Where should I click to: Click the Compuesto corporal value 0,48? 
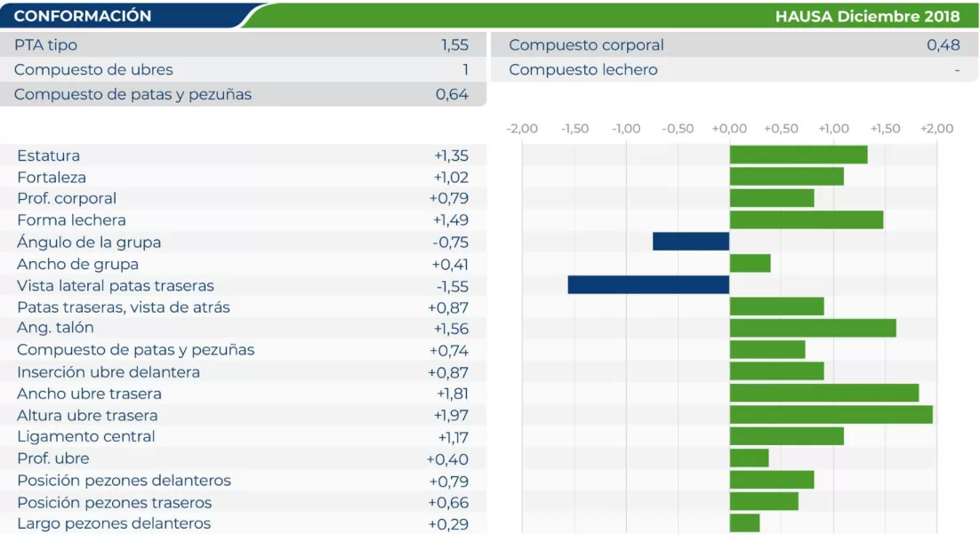[x=943, y=44]
